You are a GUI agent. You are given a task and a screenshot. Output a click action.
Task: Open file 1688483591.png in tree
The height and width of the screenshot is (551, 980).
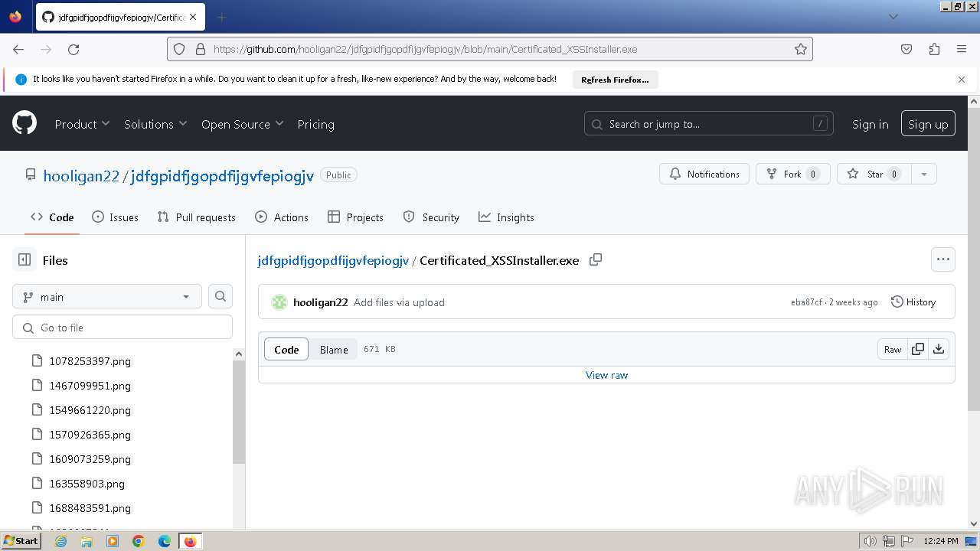tap(90, 508)
